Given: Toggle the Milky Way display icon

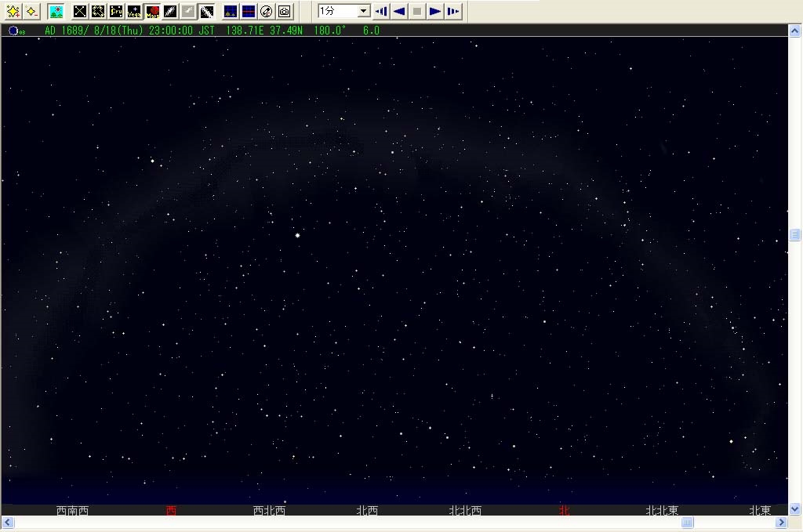Looking at the screenshot, I should click(206, 11).
